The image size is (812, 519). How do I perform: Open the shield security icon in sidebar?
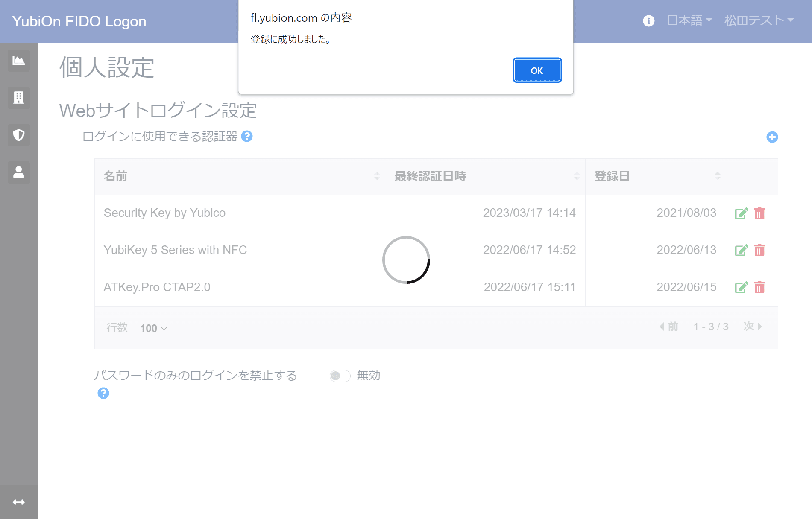tap(19, 135)
